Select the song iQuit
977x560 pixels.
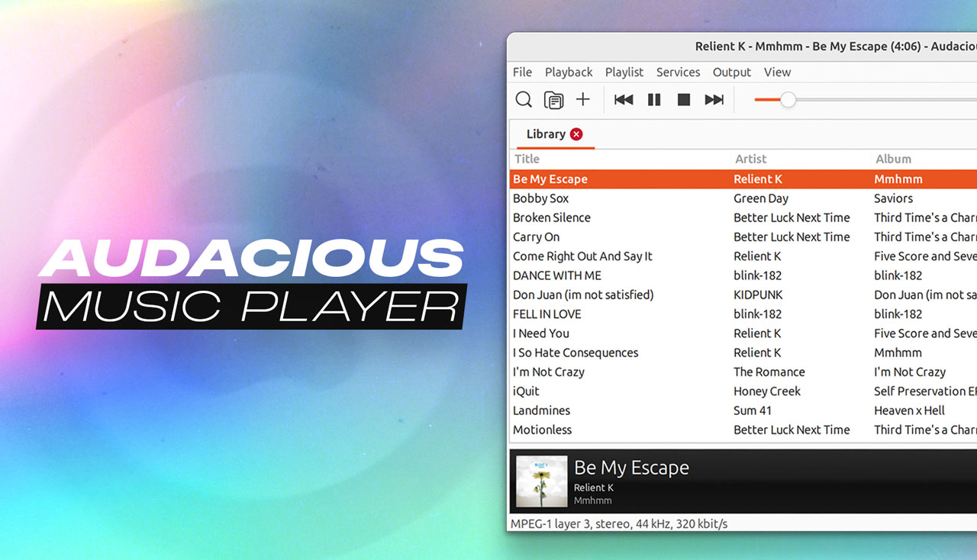pyautogui.click(x=526, y=391)
